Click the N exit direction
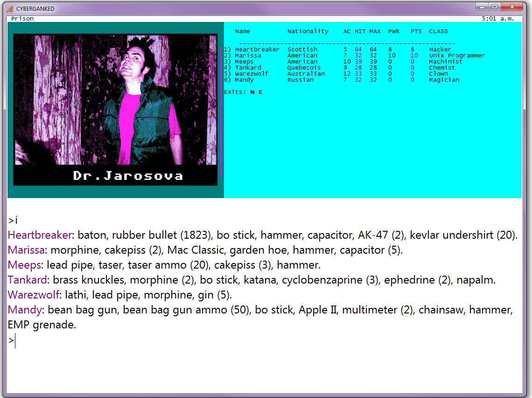532x398 pixels. click(252, 92)
